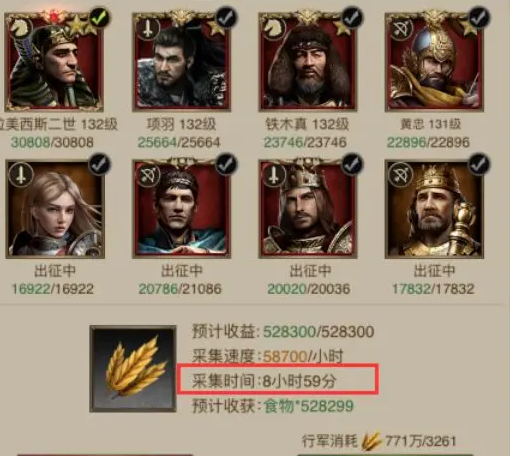Click sword infantry icon on 项羽 portrait
510x456 pixels.
click(x=147, y=28)
